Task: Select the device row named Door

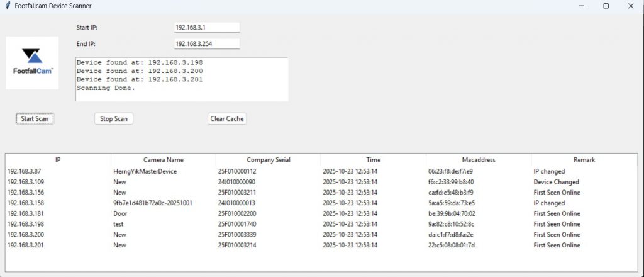Action: 119,213
